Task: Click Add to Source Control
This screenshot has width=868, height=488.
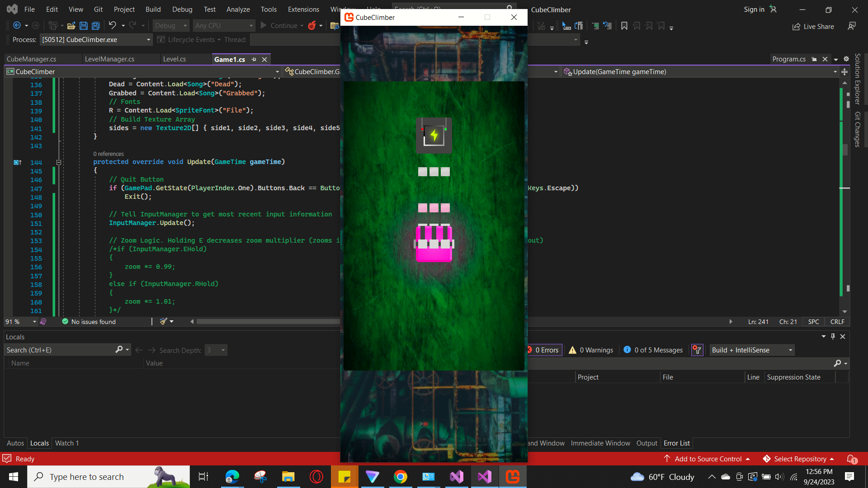Action: (x=708, y=459)
